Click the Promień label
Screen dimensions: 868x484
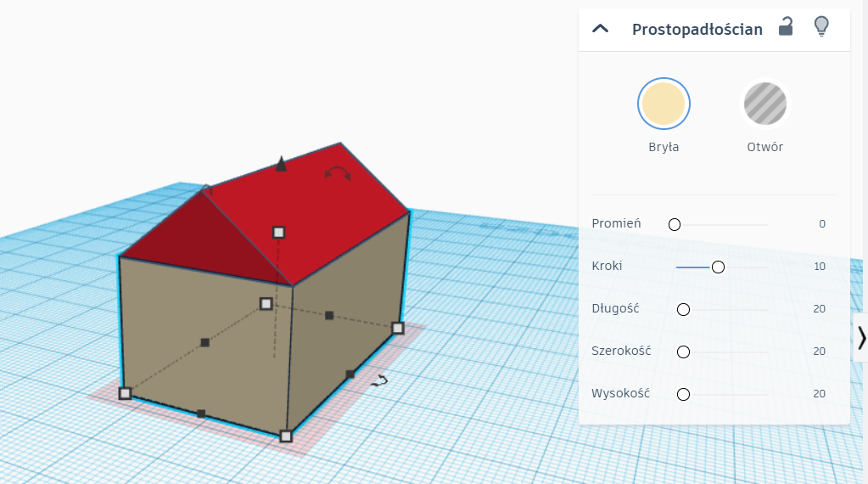pos(616,223)
